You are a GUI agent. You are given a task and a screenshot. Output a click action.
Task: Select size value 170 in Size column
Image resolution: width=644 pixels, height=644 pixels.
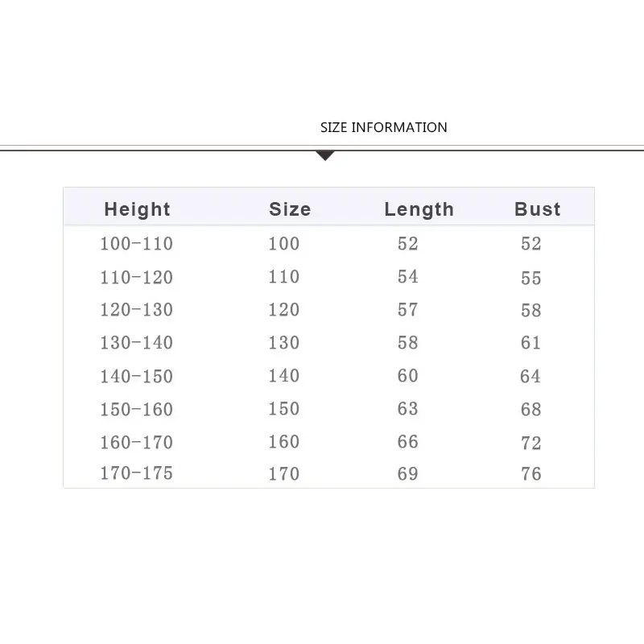[284, 474]
